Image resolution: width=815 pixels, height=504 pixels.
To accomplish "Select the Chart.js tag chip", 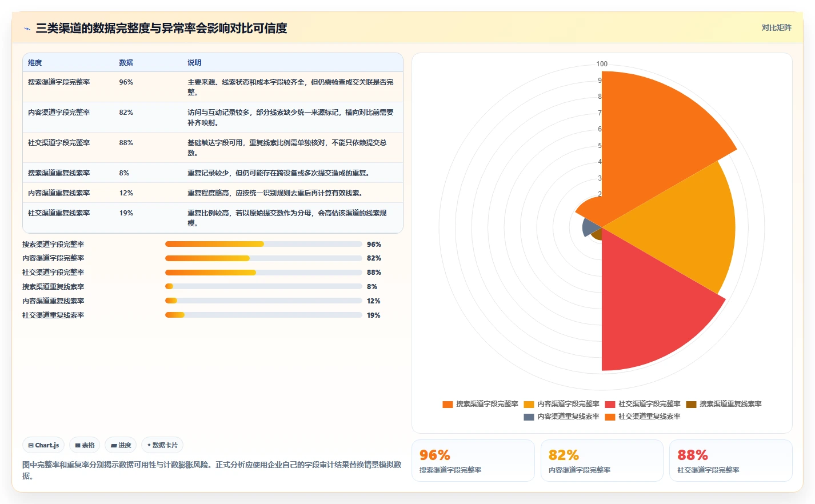I will coord(44,445).
